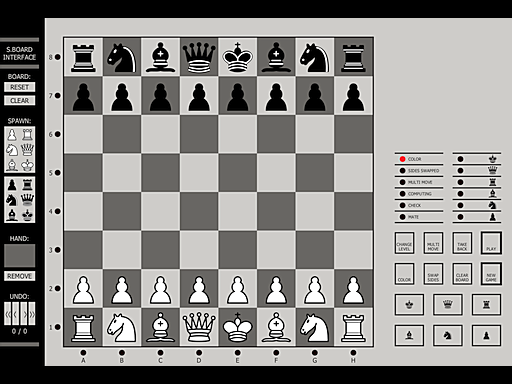The image size is (512, 384).
Task: Pick the white knight on B1
Action: pos(122,327)
